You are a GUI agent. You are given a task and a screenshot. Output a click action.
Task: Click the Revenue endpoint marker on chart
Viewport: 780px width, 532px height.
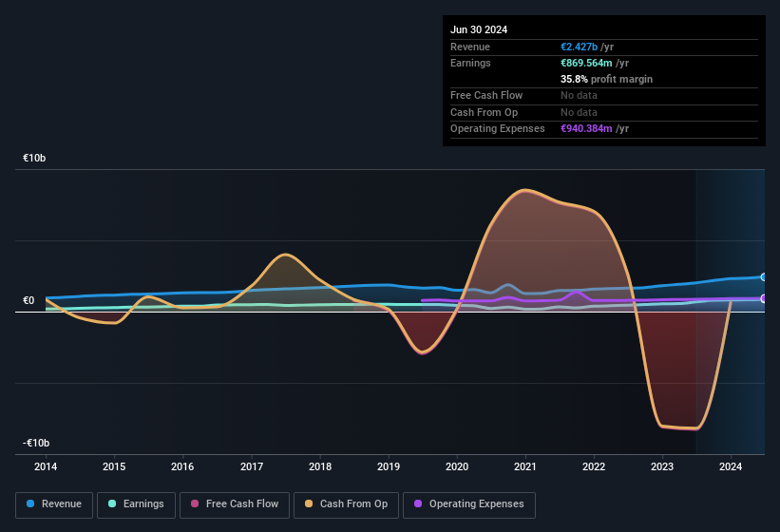(x=764, y=277)
